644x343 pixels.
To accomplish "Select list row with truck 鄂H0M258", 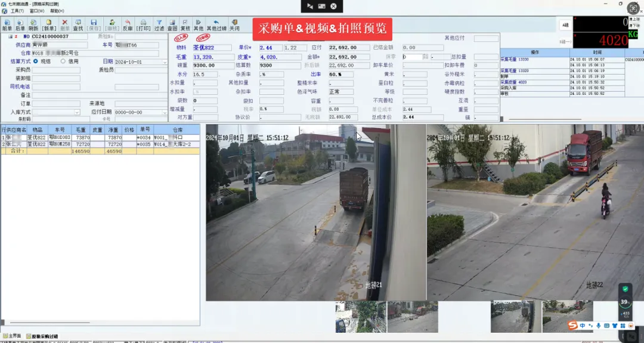I will [x=100, y=144].
